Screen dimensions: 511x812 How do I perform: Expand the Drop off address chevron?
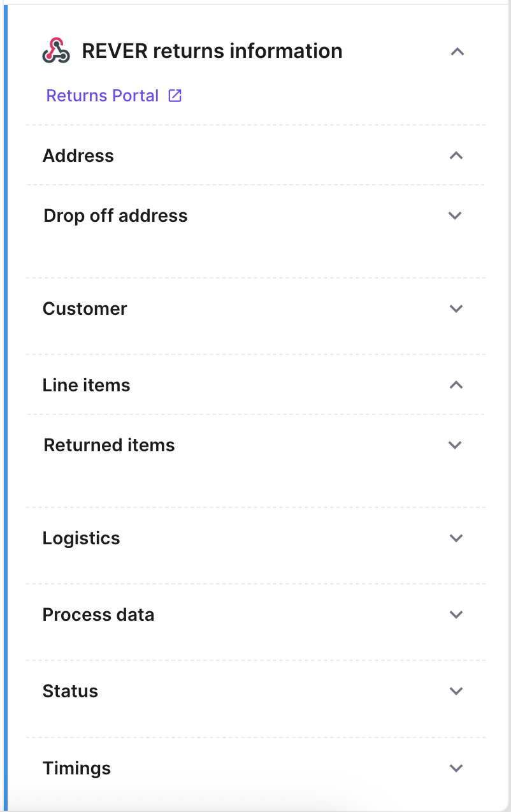(455, 215)
